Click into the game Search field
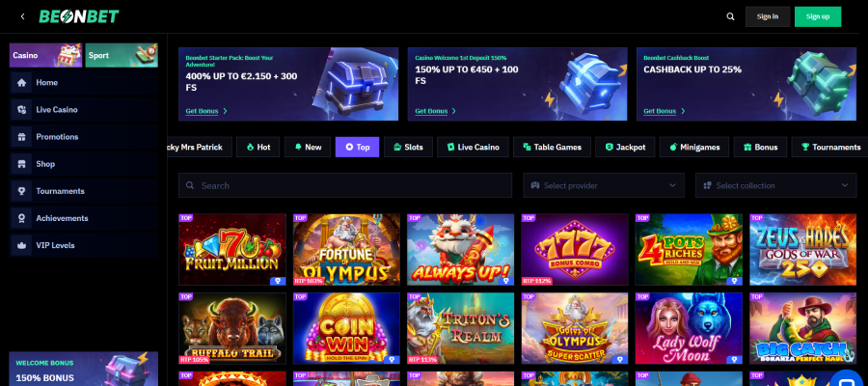 tap(345, 185)
